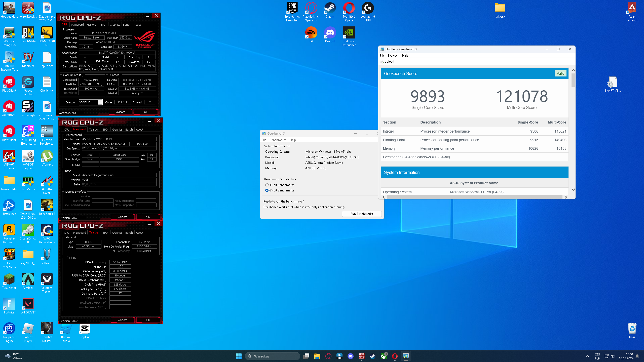Click Validate in the top CPU-Z window
The height and width of the screenshot is (362, 644).
pyautogui.click(x=120, y=112)
